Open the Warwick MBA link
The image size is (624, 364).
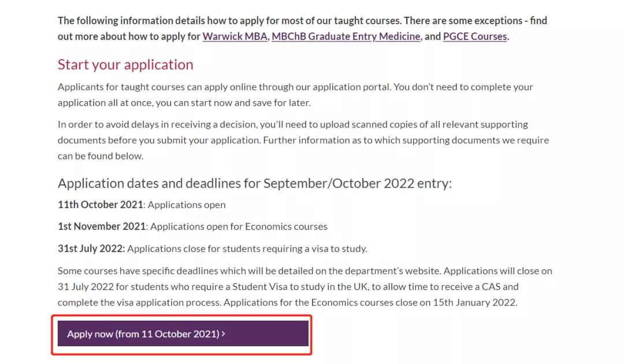pyautogui.click(x=235, y=36)
